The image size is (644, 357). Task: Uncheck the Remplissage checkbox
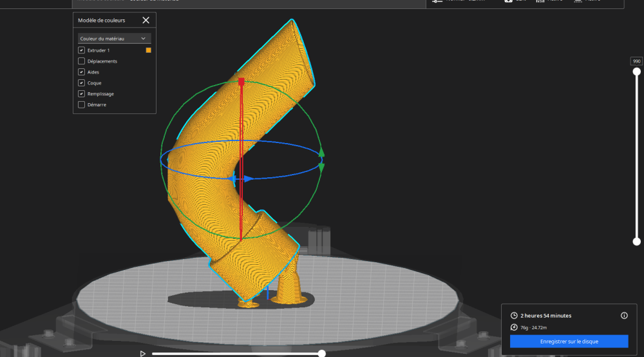pyautogui.click(x=81, y=94)
